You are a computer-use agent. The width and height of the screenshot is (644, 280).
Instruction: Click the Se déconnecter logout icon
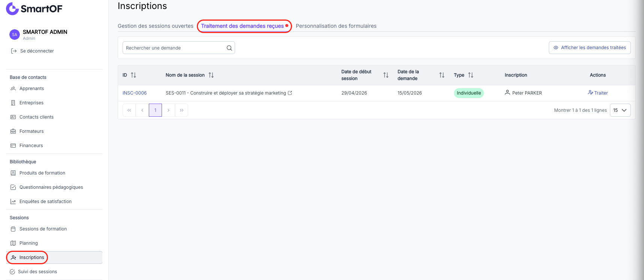[14, 51]
